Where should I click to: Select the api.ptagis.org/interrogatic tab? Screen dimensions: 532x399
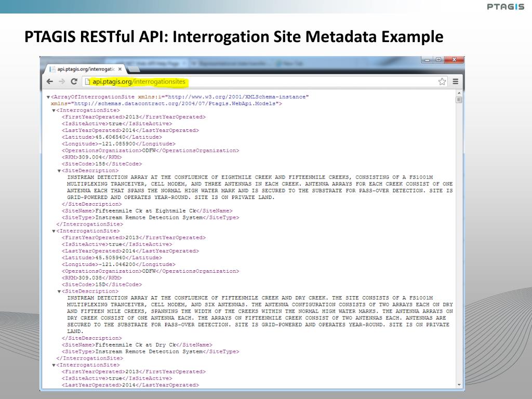pos(86,69)
